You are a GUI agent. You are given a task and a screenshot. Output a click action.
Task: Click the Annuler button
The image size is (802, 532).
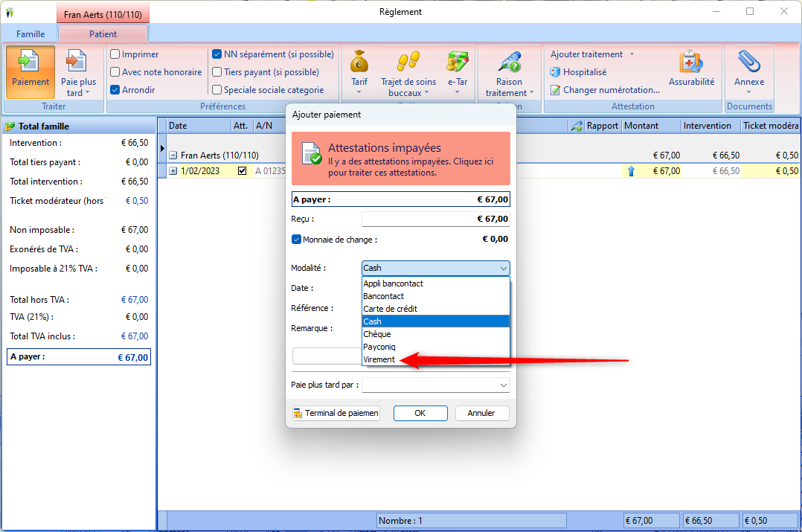481,413
